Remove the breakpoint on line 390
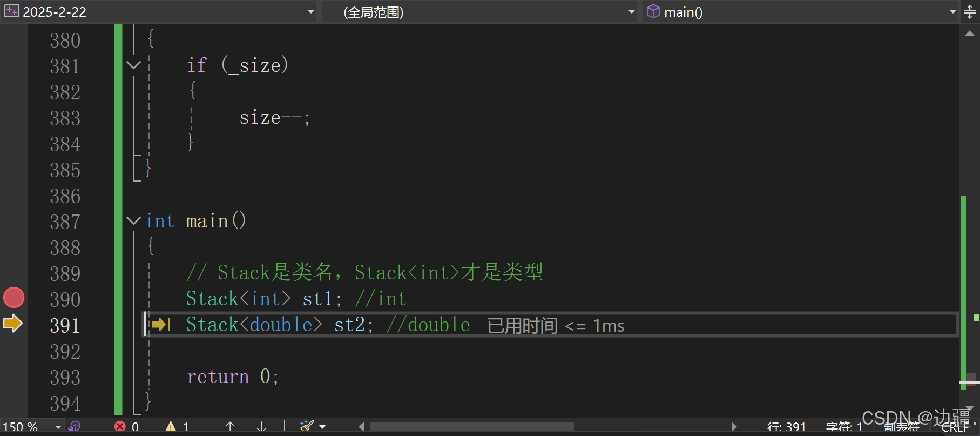This screenshot has width=980, height=436. click(x=14, y=298)
